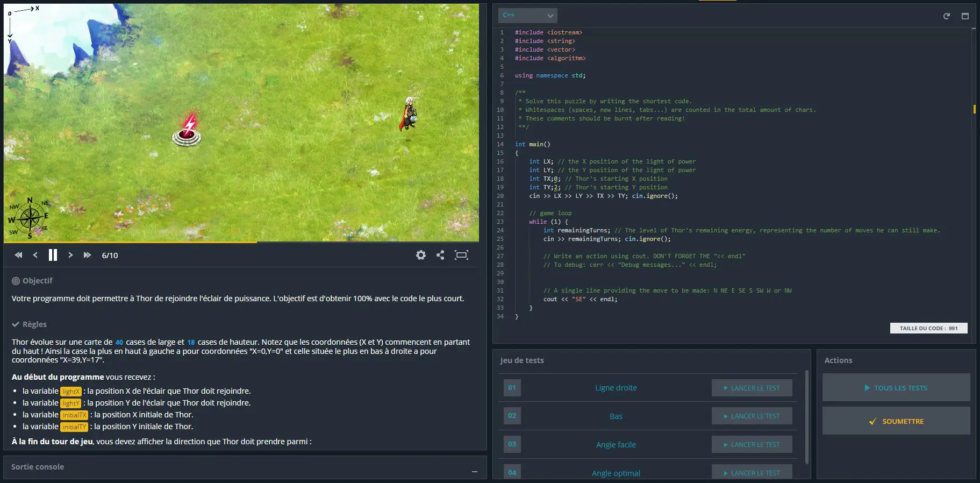980x483 pixels.
Task: Select the Bas test name
Action: tap(616, 416)
